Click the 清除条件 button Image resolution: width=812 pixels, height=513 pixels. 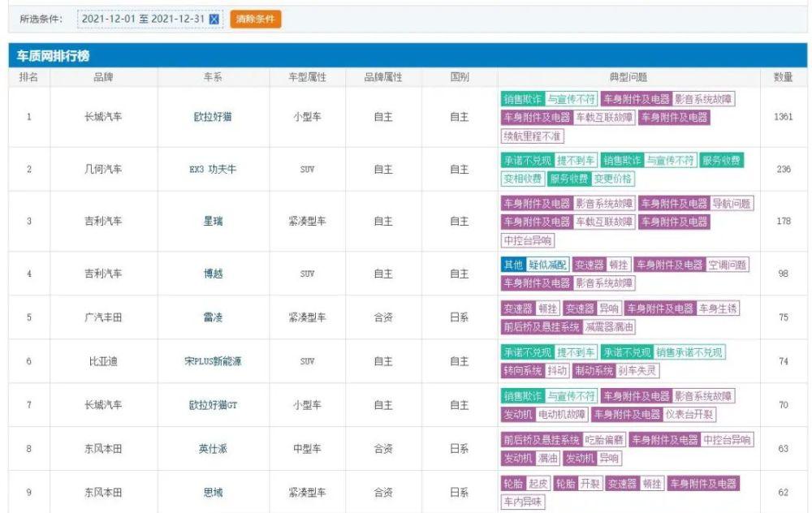[x=255, y=19]
